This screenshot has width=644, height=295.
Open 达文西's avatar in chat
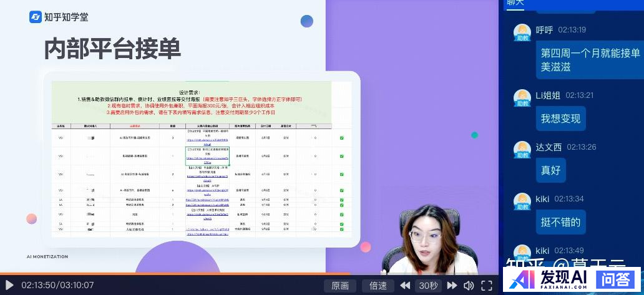click(522, 150)
